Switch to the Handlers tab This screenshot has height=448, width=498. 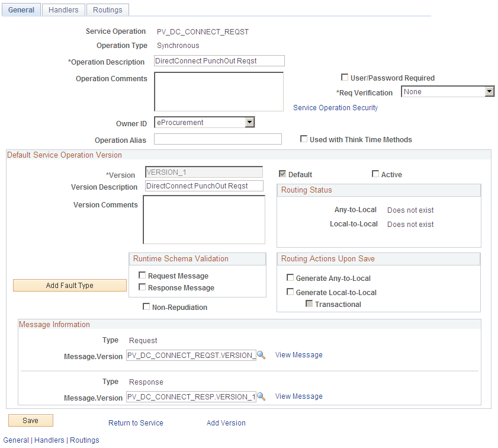click(63, 10)
